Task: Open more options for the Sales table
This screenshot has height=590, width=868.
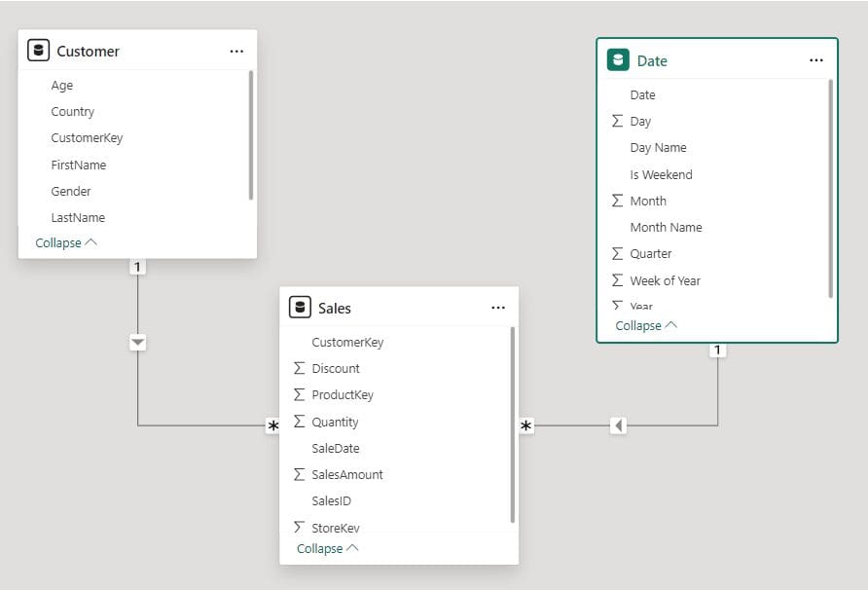Action: 498,307
